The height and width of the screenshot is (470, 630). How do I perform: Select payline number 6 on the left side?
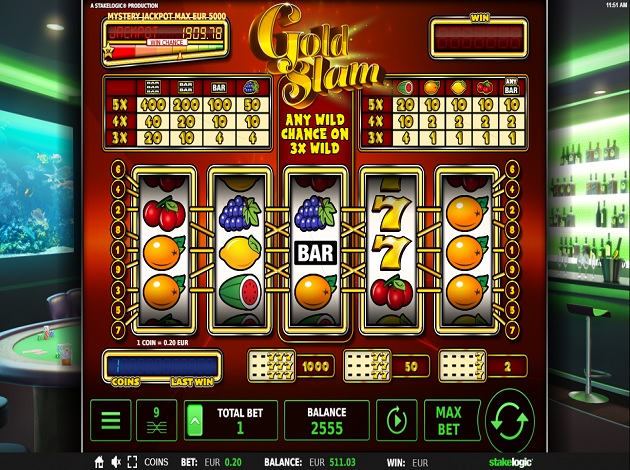tap(118, 169)
